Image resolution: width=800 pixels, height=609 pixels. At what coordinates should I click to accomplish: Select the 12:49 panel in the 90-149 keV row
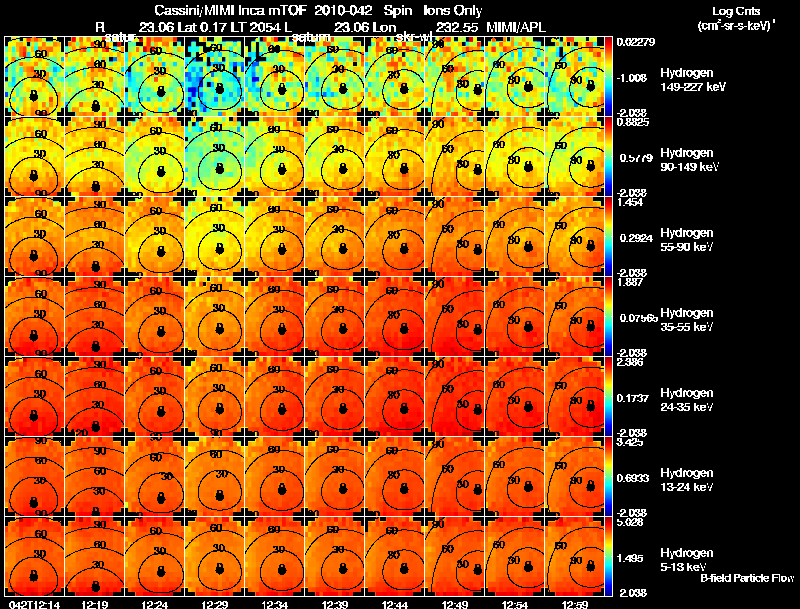pyautogui.click(x=455, y=157)
